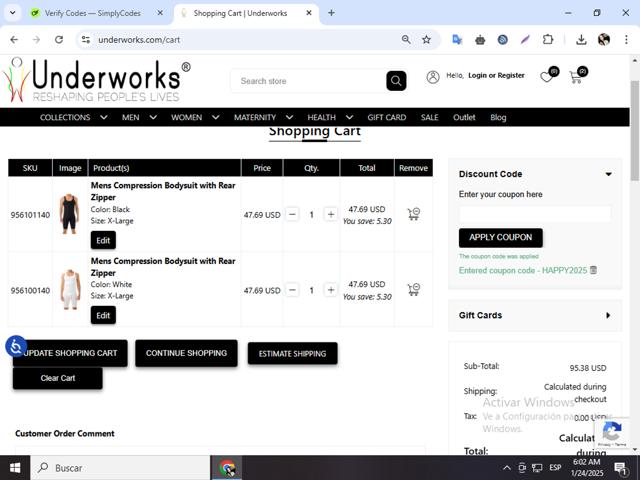Click CONTINUE SHOPPING button
Image resolution: width=640 pixels, height=480 pixels.
coord(186,353)
